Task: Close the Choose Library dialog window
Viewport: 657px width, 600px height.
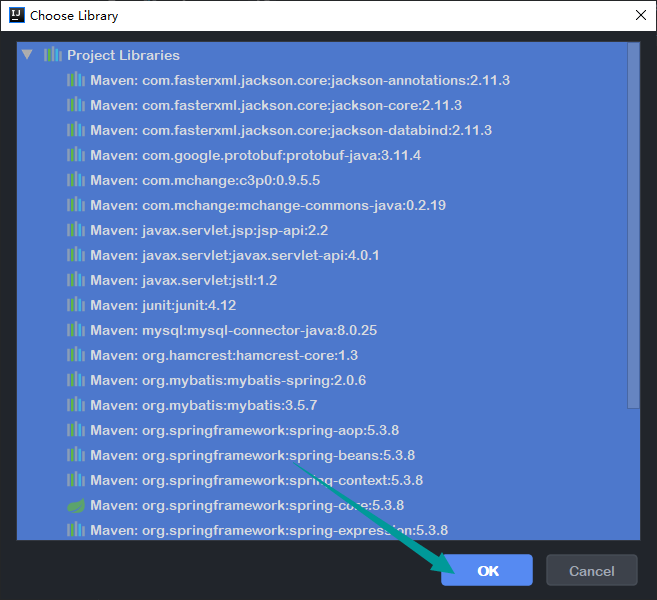Action: (641, 16)
